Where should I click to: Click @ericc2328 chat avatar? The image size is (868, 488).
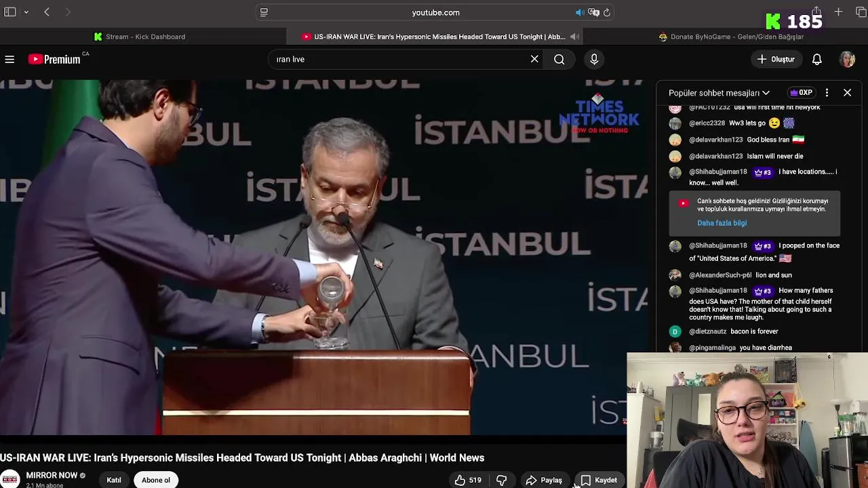pyautogui.click(x=675, y=123)
